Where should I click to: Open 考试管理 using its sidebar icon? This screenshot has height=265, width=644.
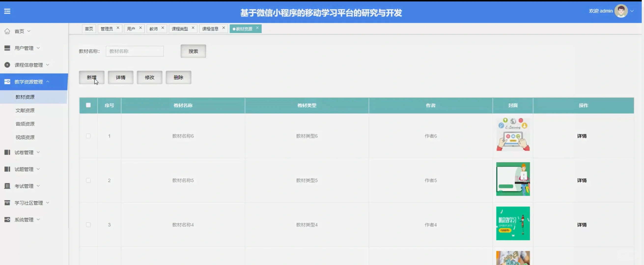(x=7, y=185)
